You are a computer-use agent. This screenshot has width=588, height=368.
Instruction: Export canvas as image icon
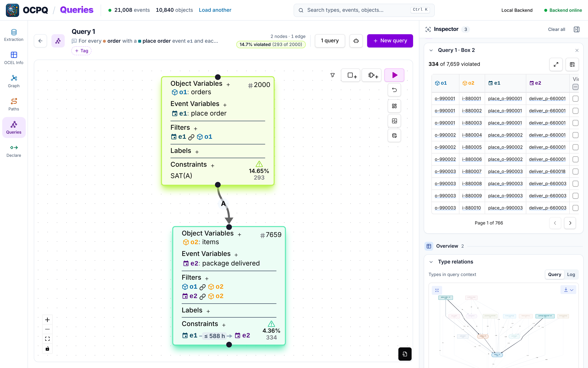point(394,121)
